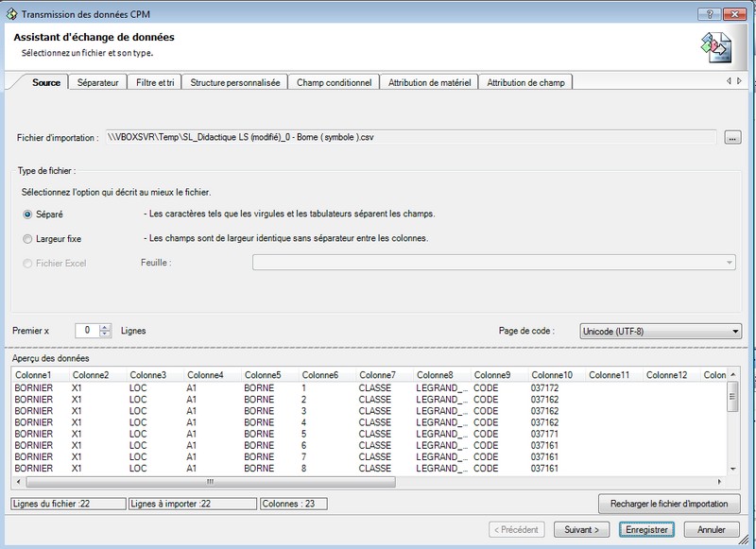Switch to the Séparateur tab
The width and height of the screenshot is (756, 549).
coord(98,83)
